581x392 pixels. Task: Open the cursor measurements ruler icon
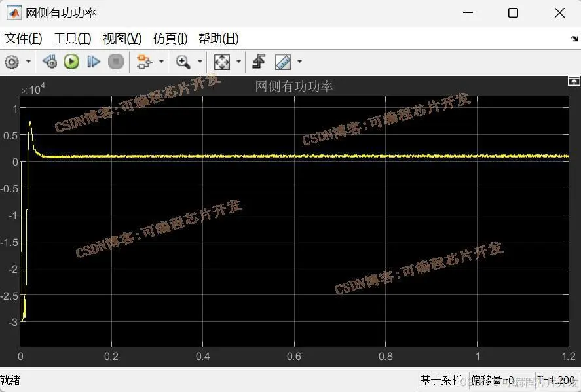click(x=283, y=62)
